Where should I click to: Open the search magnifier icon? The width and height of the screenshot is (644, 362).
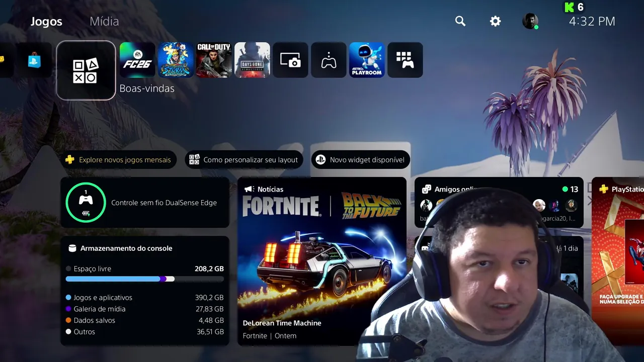point(460,21)
